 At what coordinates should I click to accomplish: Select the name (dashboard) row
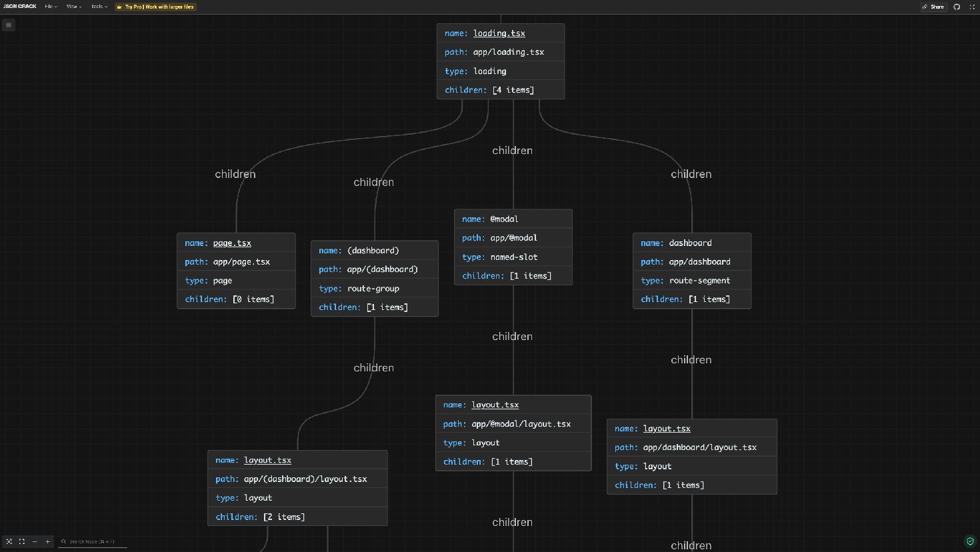[375, 251]
